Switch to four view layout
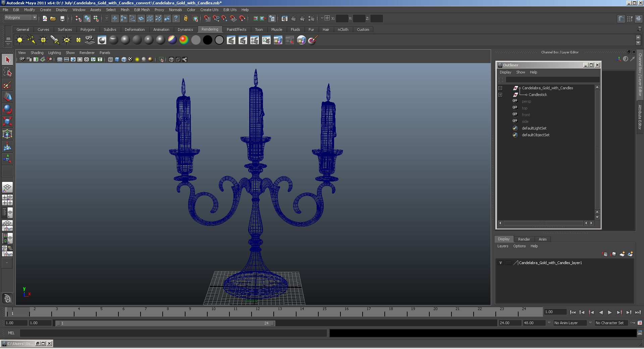 point(7,200)
